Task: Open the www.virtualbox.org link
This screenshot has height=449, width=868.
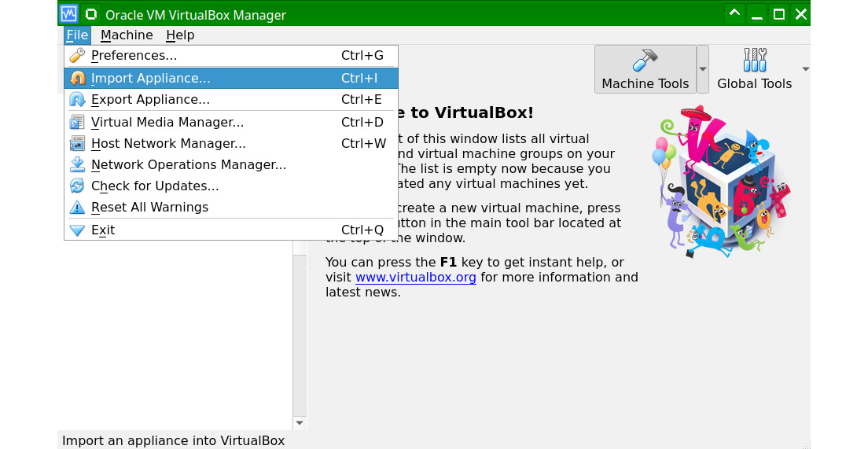Action: 416,278
